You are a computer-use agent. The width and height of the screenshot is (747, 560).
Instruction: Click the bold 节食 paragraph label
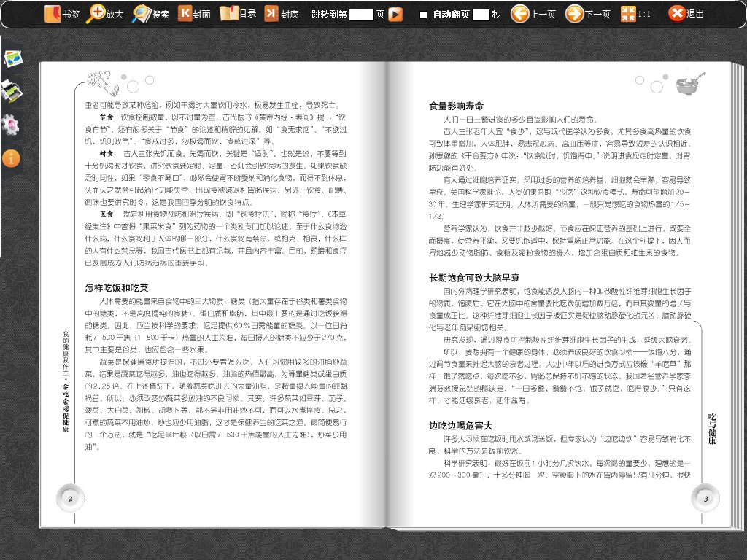107,117
